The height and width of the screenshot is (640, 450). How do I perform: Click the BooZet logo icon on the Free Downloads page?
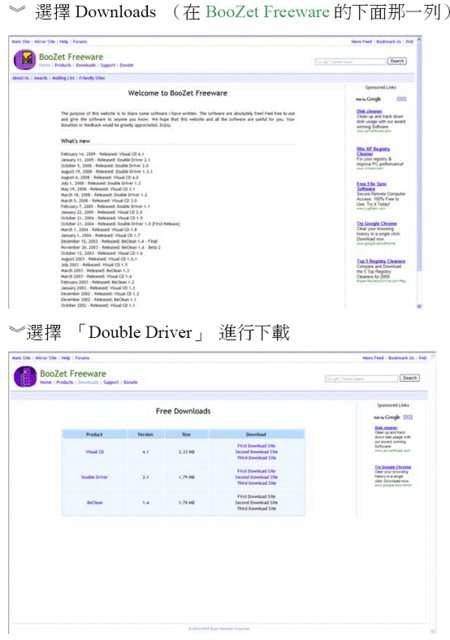pos(25,376)
